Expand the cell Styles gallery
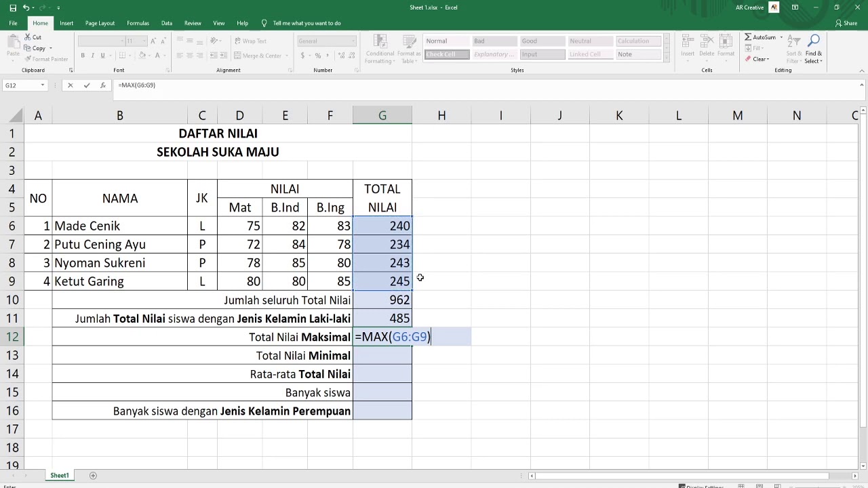This screenshot has height=488, width=868. pyautogui.click(x=667, y=56)
